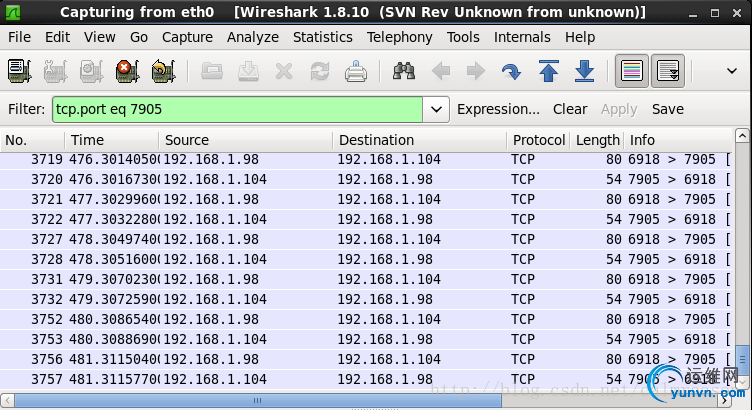The width and height of the screenshot is (752, 410).
Task: Jump to last packet in list
Action: pyautogui.click(x=584, y=72)
